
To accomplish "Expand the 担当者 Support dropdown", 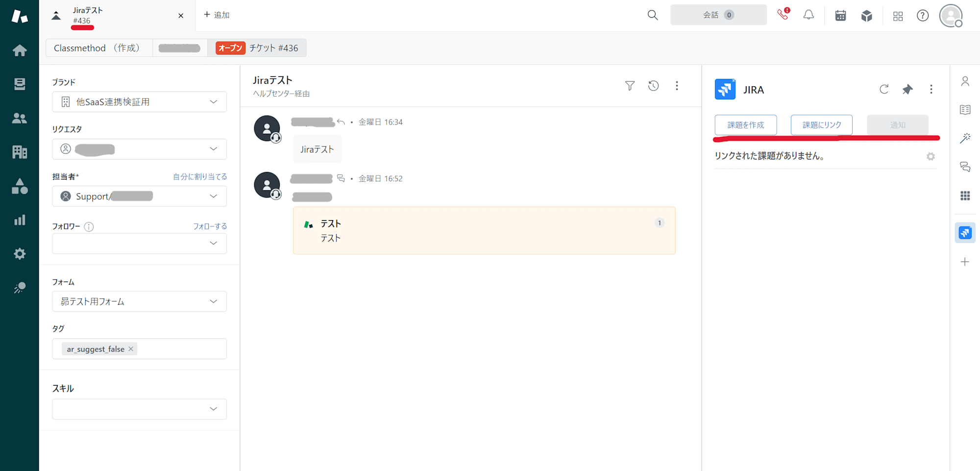I will click(139, 196).
